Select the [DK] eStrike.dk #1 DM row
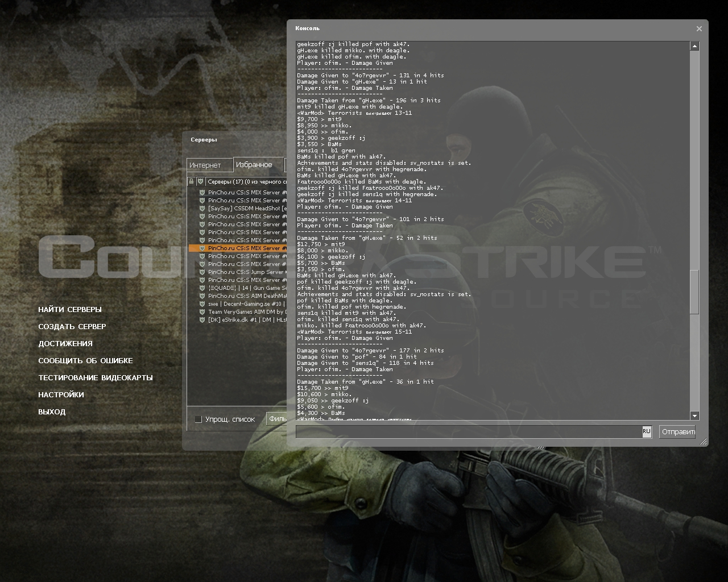The image size is (728, 582). [x=238, y=320]
